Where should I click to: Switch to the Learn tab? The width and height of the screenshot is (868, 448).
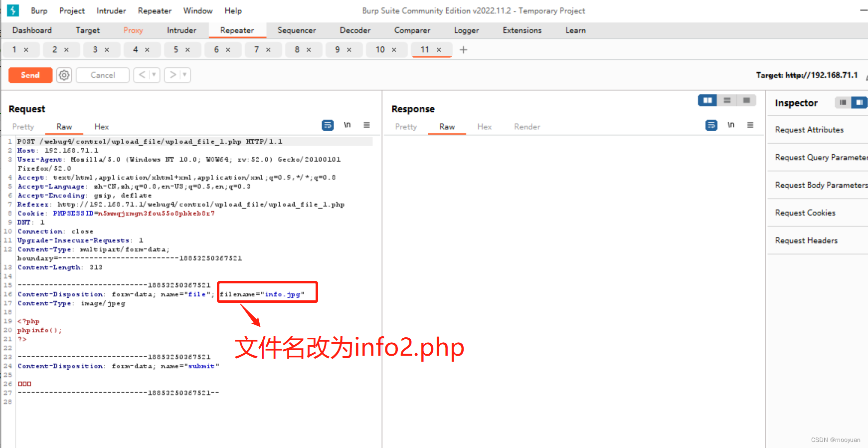(575, 30)
